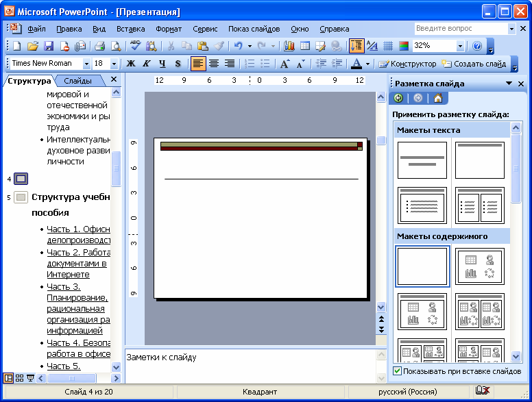Click the 'Введите вопрос' help box

tap(461, 29)
